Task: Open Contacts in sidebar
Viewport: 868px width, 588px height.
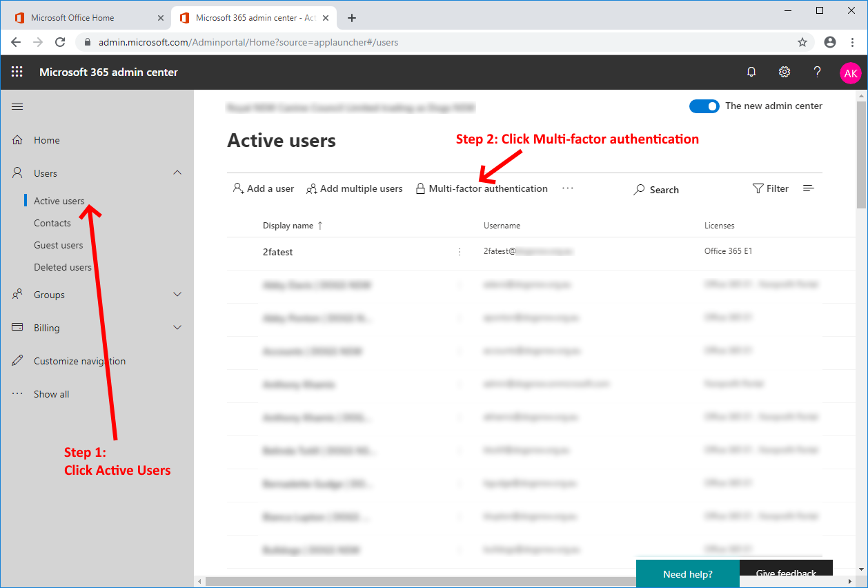Action: pyautogui.click(x=52, y=223)
